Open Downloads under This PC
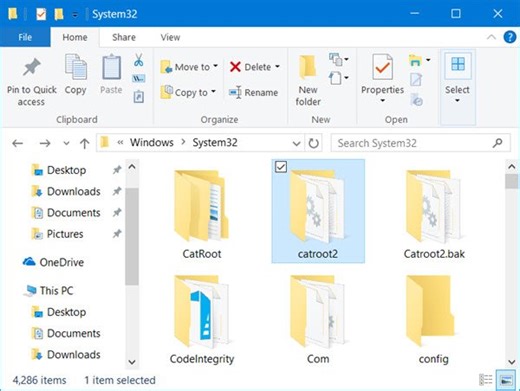 66,355
